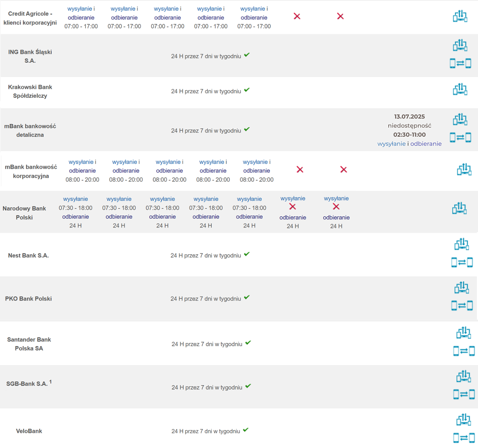Click first red X in mBank korporacyjna row

[300, 169]
